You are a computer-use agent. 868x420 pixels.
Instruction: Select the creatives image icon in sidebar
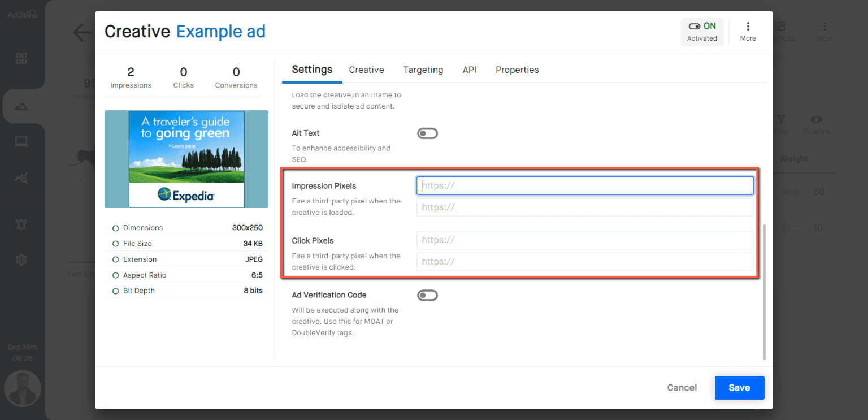pyautogui.click(x=21, y=106)
